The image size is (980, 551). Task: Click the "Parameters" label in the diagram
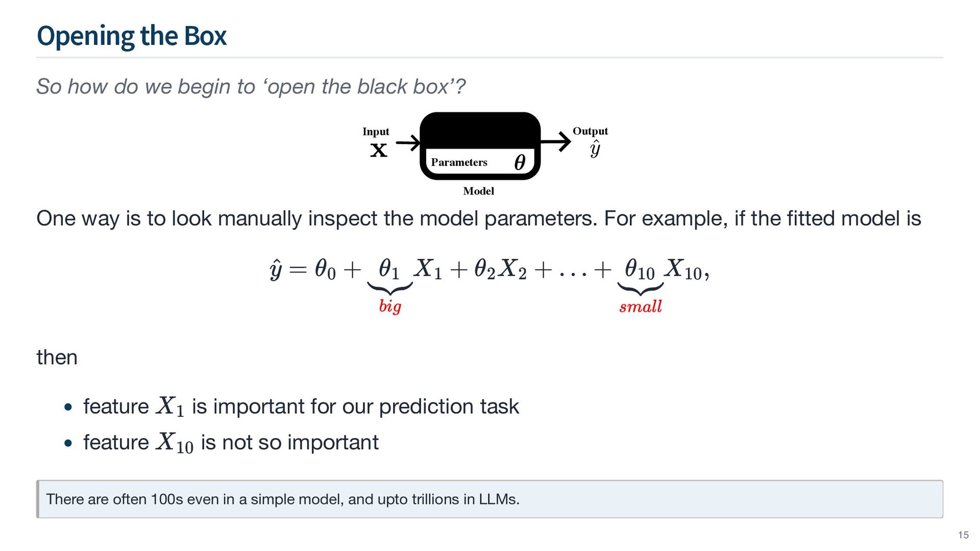pyautogui.click(x=459, y=162)
